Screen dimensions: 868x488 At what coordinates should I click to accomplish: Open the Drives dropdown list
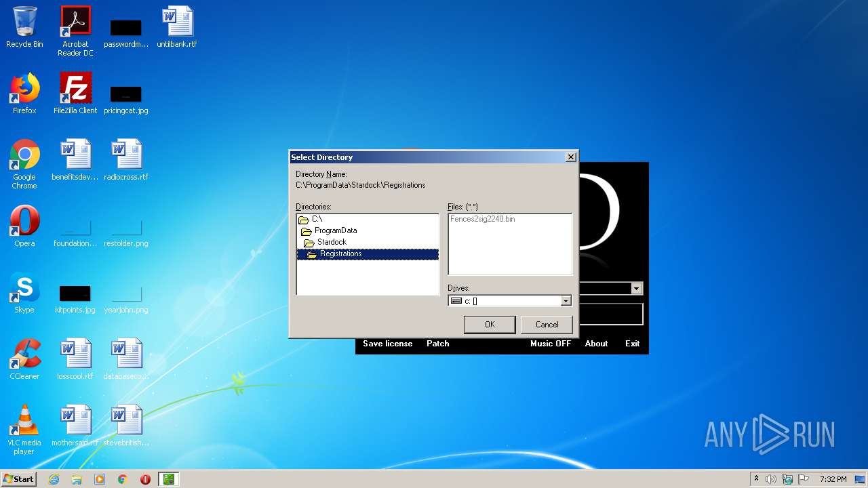tap(566, 301)
